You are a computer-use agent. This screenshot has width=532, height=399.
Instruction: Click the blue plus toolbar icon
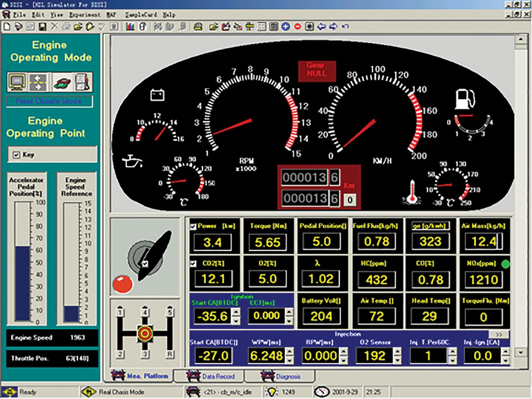[x=286, y=27]
